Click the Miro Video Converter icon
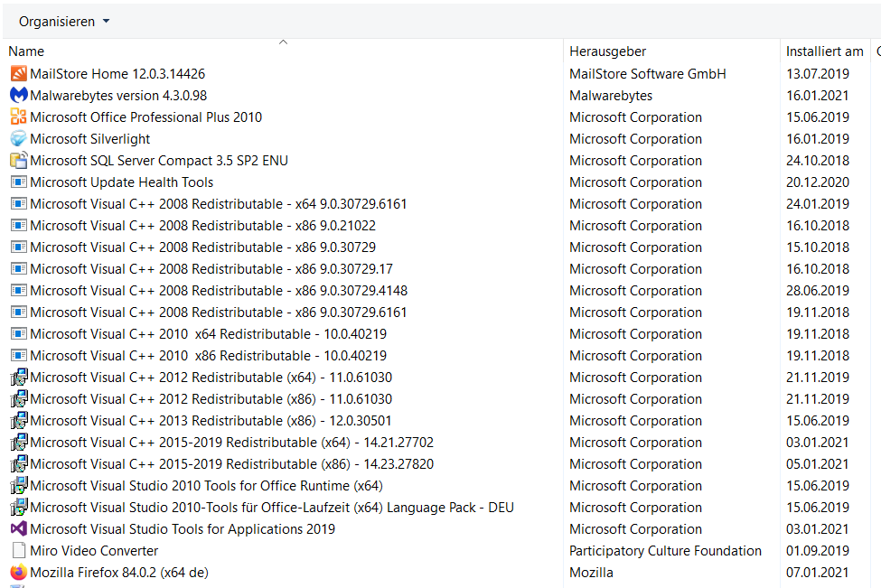The height and width of the screenshot is (588, 881). click(18, 551)
